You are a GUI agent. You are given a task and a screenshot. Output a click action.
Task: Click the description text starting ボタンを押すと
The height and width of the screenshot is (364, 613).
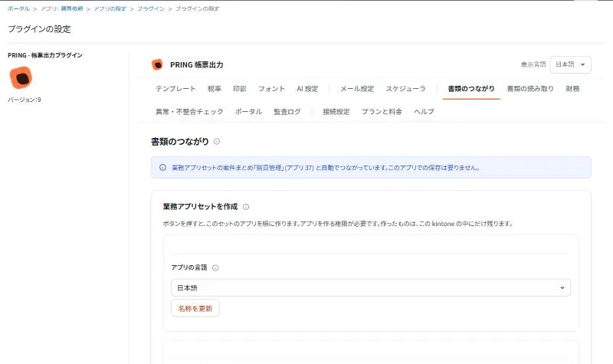click(x=338, y=224)
